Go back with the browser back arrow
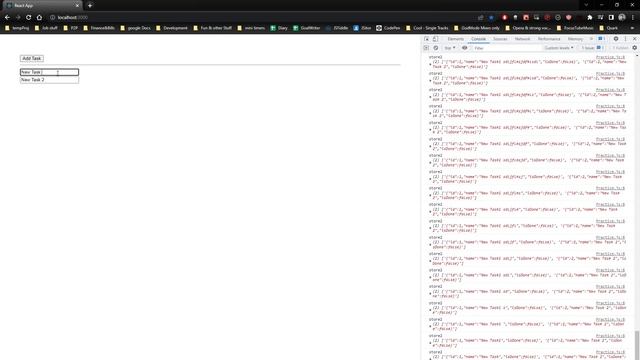Screen dimensions: 640x360 7,18
